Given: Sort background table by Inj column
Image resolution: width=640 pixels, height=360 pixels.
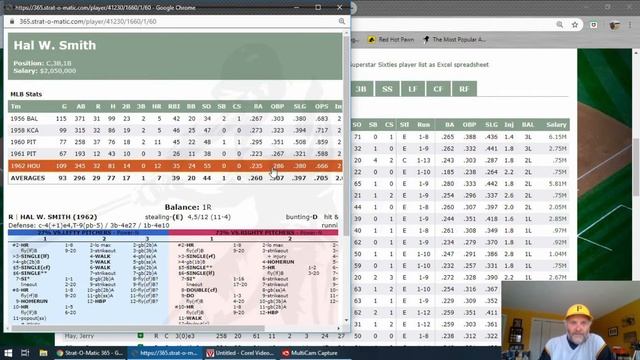Looking at the screenshot, I should 509,124.
